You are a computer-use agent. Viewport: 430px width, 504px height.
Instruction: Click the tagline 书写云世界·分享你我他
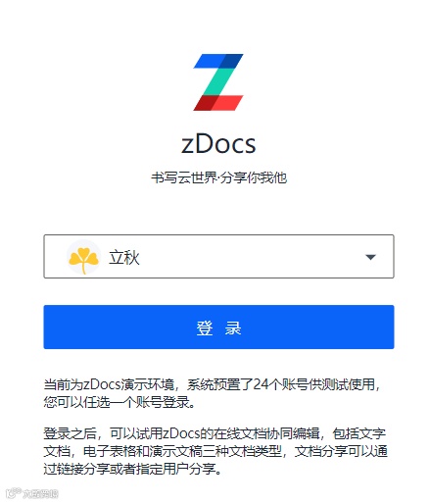coord(218,178)
